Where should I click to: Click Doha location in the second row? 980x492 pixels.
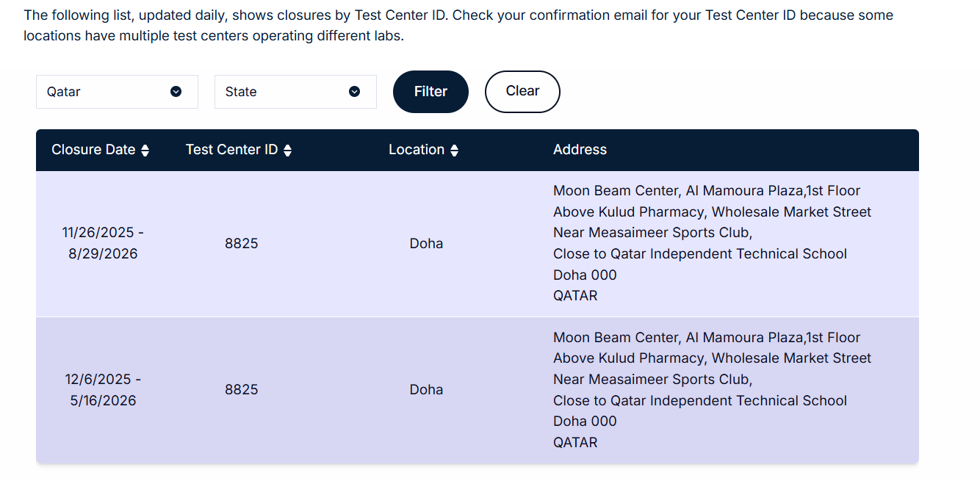(426, 390)
